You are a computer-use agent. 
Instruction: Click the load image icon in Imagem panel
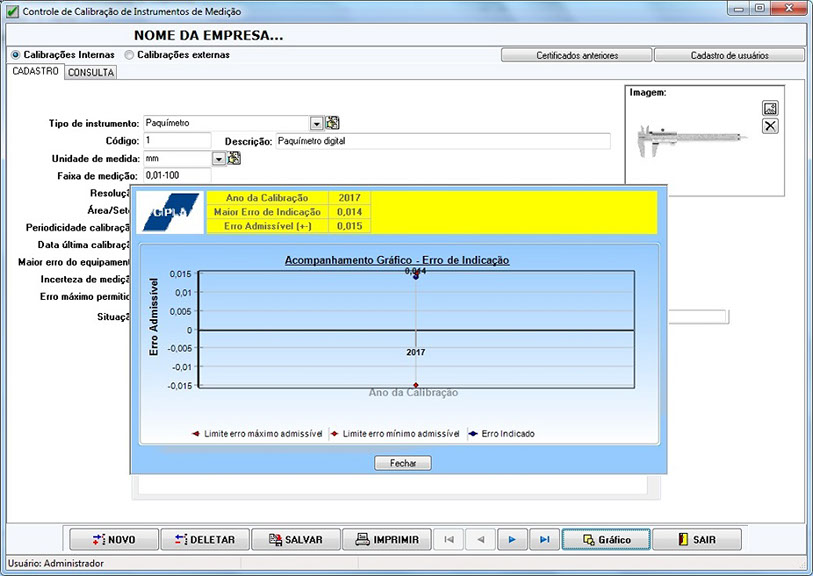tap(770, 108)
